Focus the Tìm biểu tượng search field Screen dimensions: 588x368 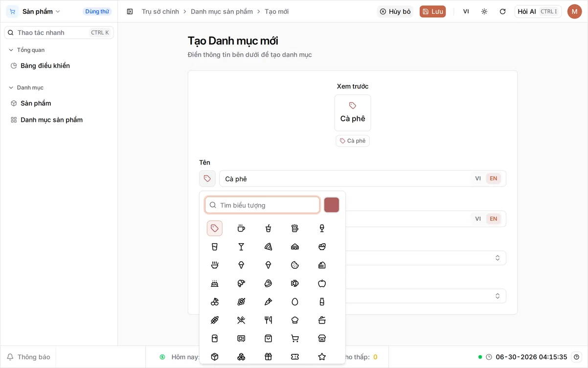click(x=262, y=205)
